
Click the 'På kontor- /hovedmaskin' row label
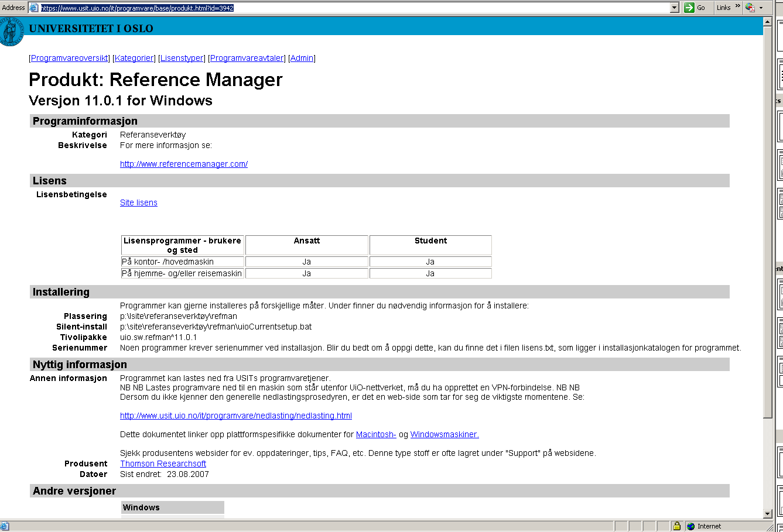168,262
